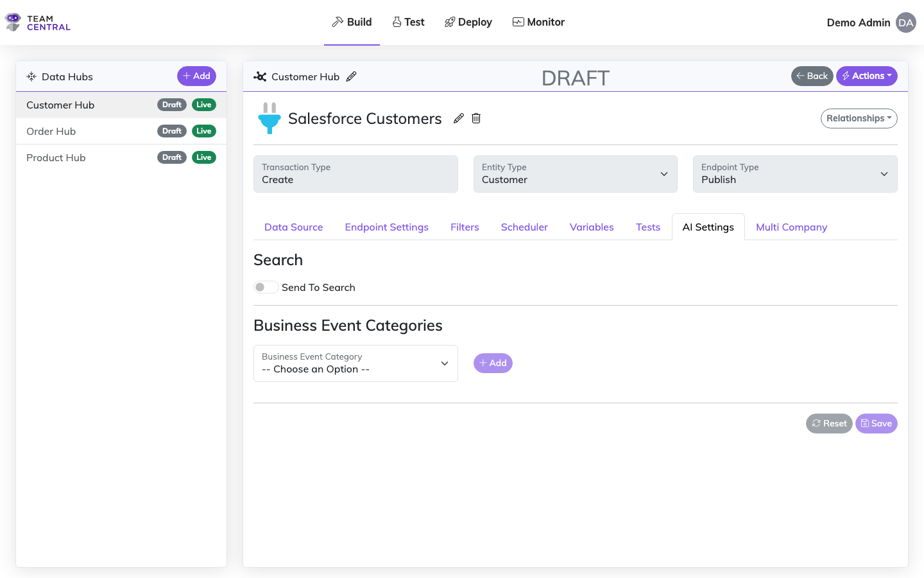Open the Actions dropdown menu

(867, 76)
